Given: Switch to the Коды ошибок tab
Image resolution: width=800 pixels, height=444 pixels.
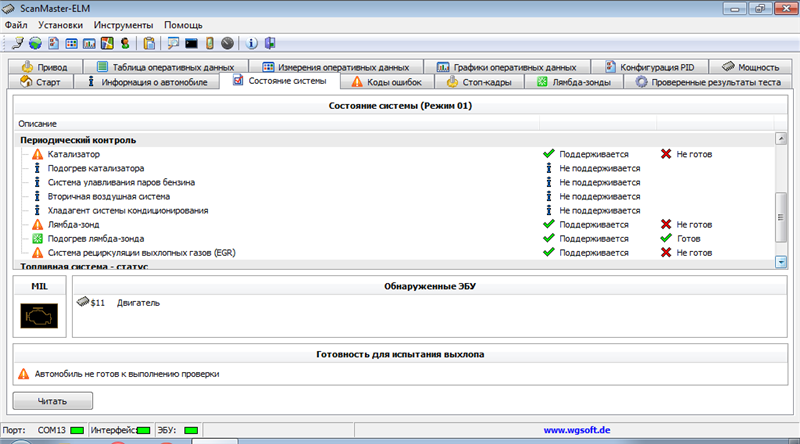Looking at the screenshot, I should (x=385, y=82).
